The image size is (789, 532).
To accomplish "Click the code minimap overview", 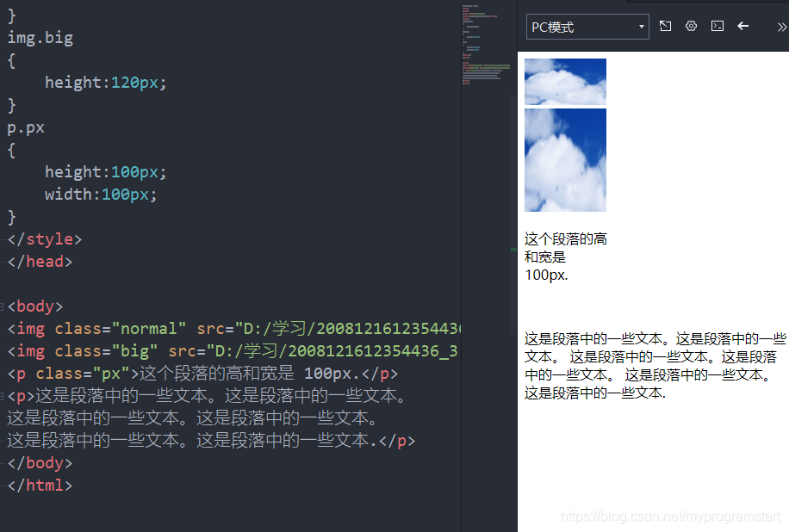I will coord(487,46).
